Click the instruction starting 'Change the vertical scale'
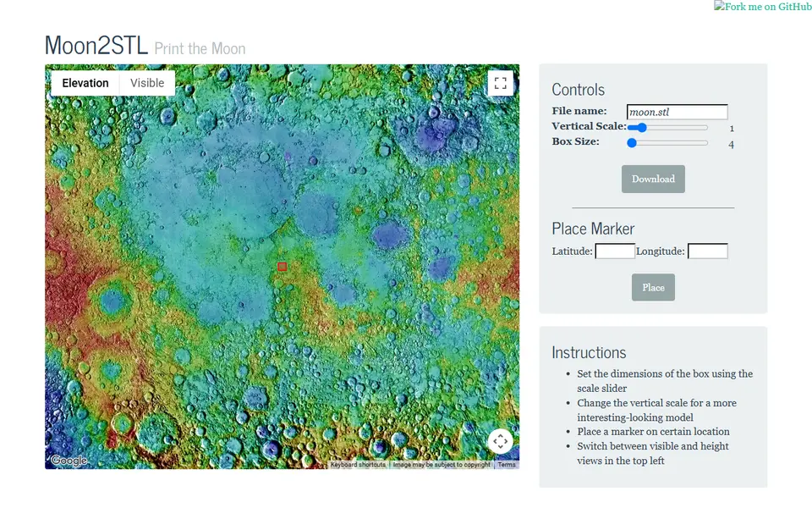The image size is (812, 508). (x=656, y=410)
